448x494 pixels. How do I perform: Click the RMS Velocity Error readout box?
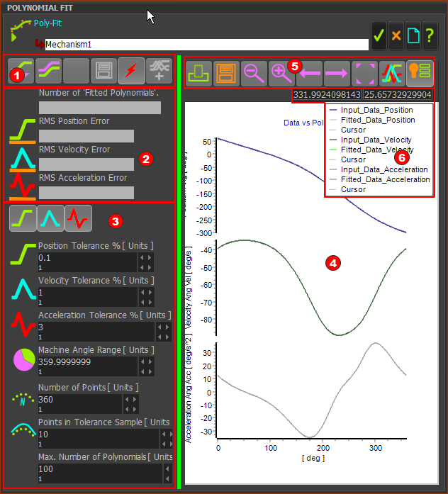click(86, 164)
